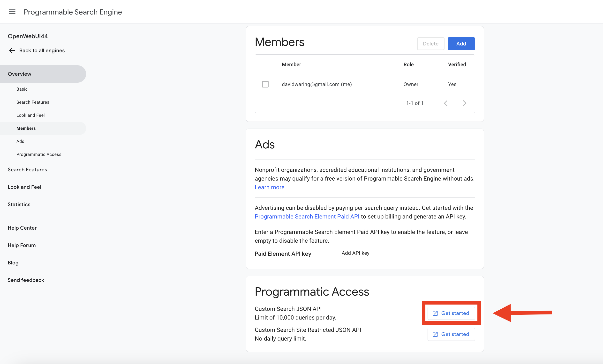This screenshot has width=603, height=364.
Task: Open Programmable Search Element Paid API link
Action: point(307,217)
